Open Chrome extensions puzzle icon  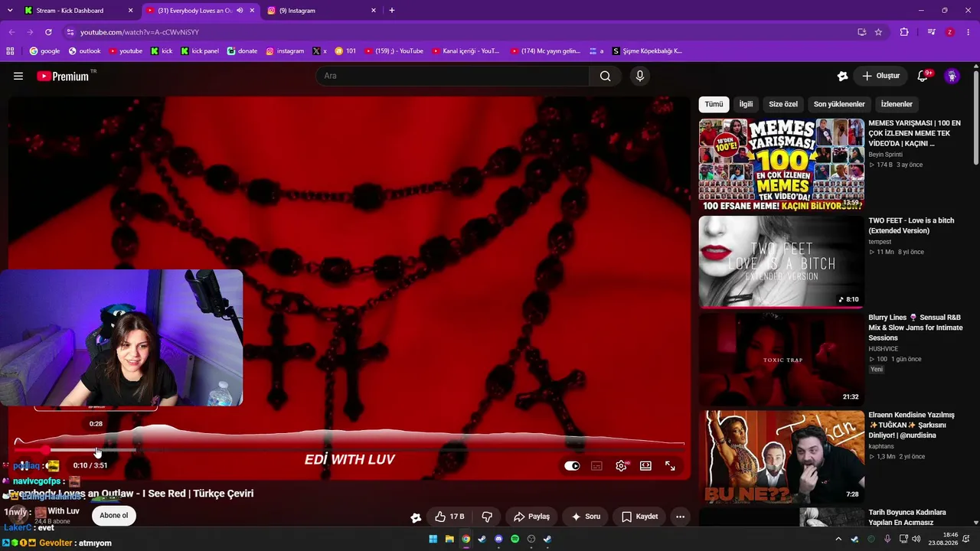coord(904,32)
